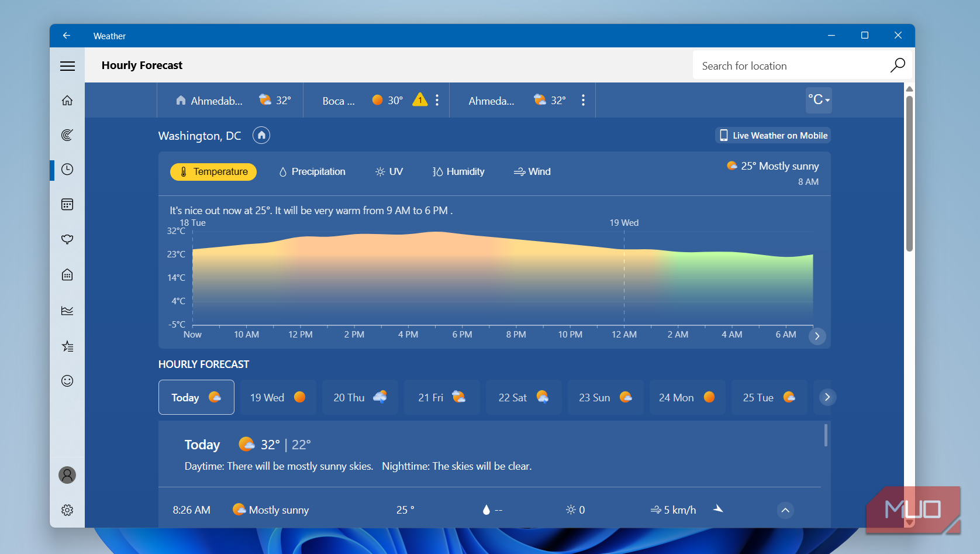
Task: Click the precipitation droplet in 8:26 AM row
Action: (486, 510)
